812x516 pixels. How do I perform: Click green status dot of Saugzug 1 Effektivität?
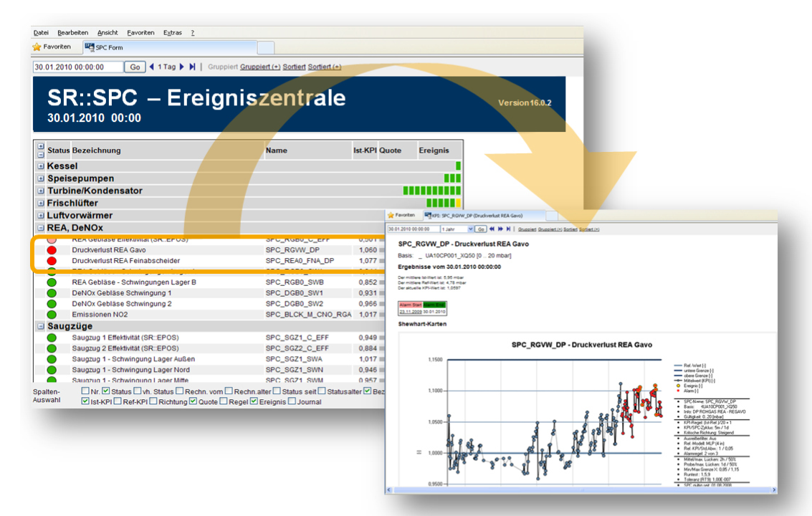click(x=52, y=338)
